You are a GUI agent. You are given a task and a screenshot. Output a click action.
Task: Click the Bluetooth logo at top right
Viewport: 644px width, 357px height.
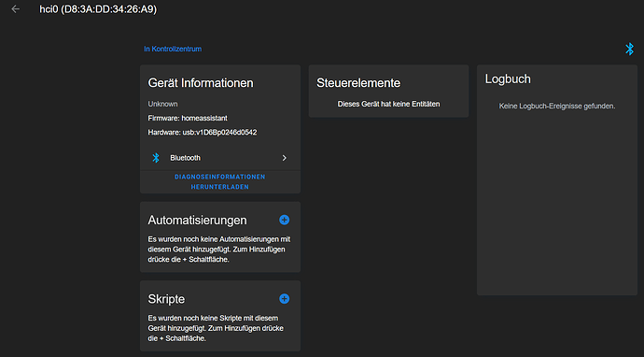pos(629,49)
